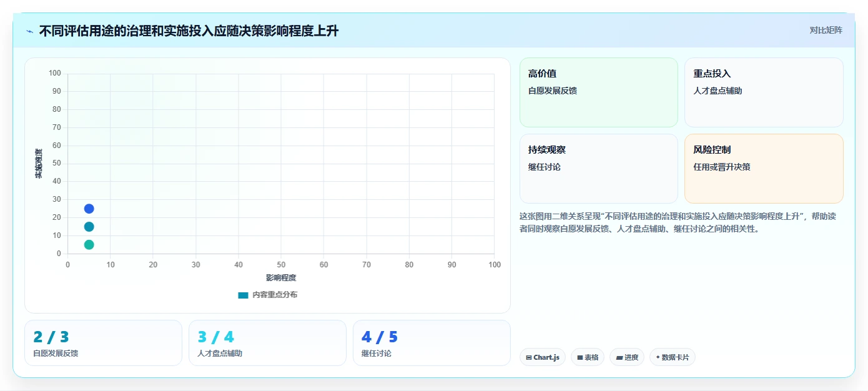This screenshot has width=868, height=391.
Task: Click x-axis tick label 50
Action: tap(281, 265)
